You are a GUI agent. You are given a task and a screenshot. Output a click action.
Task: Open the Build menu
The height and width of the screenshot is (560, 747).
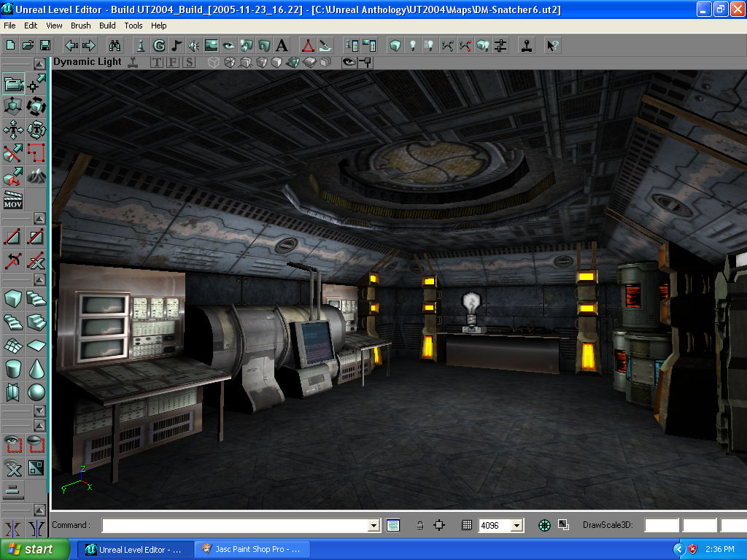click(x=107, y=26)
